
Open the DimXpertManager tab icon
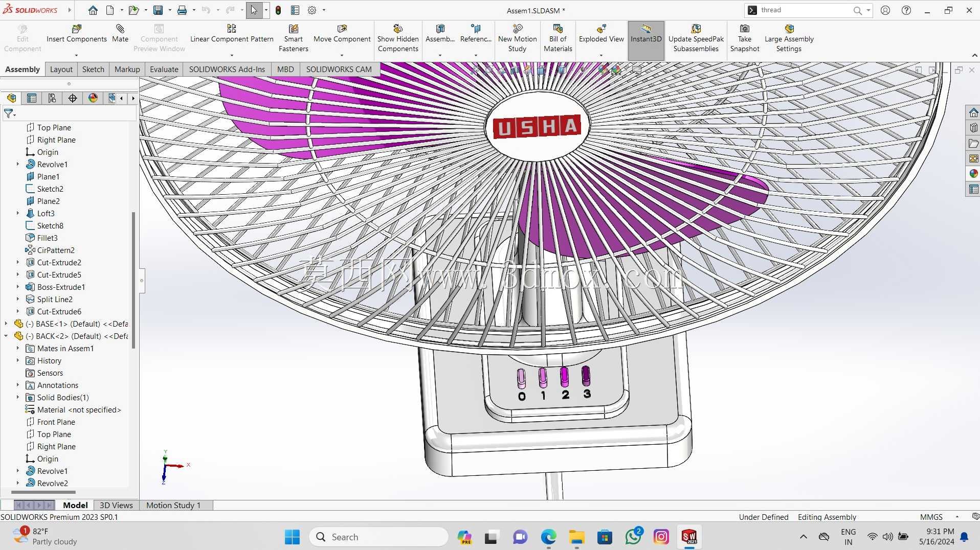pyautogui.click(x=73, y=98)
